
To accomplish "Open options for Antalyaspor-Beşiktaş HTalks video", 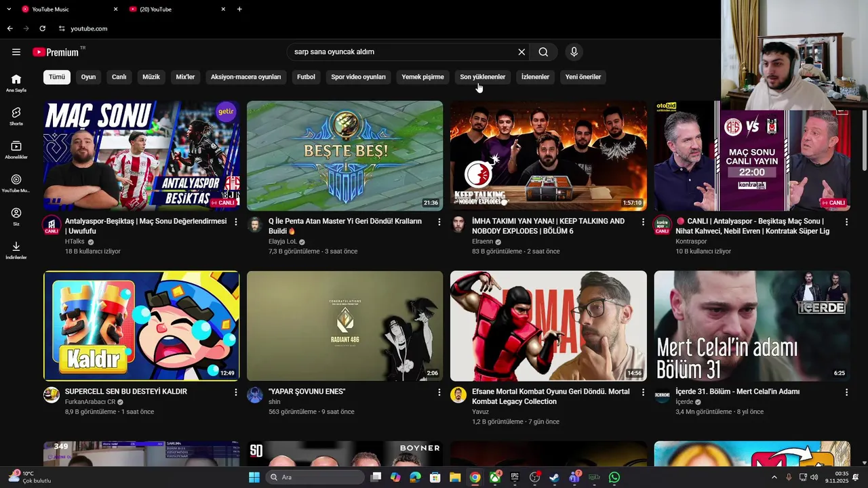I will (x=236, y=222).
